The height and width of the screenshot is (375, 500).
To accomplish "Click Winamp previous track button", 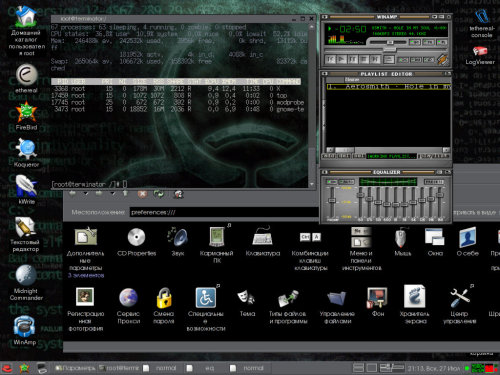I will point(330,59).
